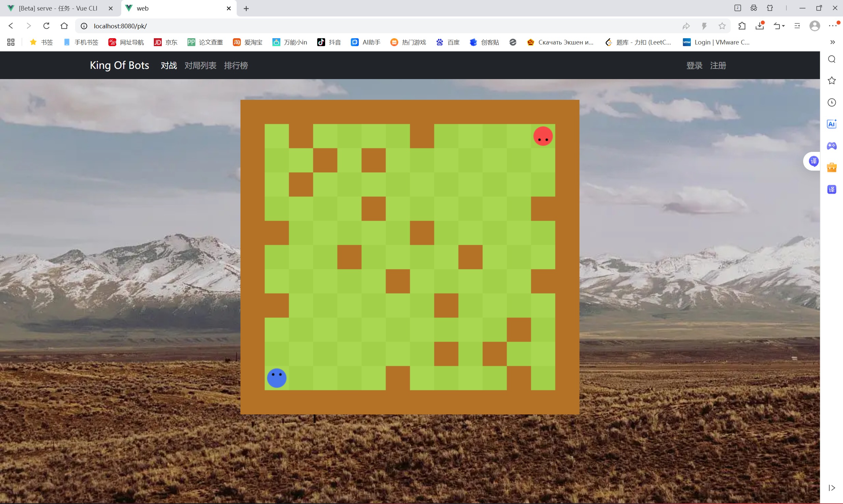Screen dimensions: 843x504
Task: Bookmark page with star icon in address bar
Action: click(722, 26)
